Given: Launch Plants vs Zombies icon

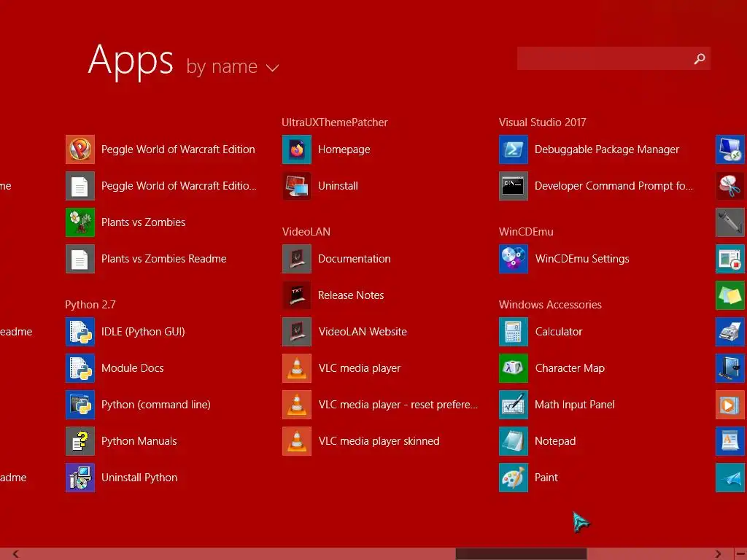Looking at the screenshot, I should [x=80, y=222].
